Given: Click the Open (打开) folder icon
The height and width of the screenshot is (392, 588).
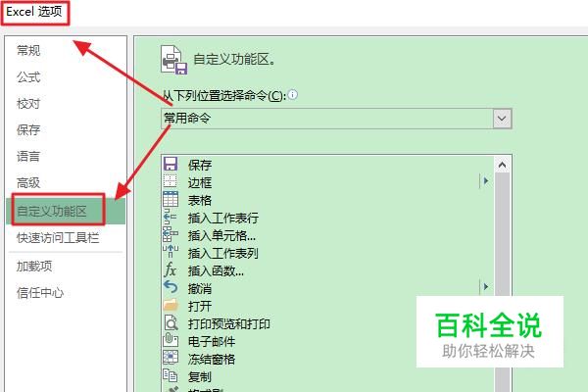Looking at the screenshot, I should coord(171,305).
